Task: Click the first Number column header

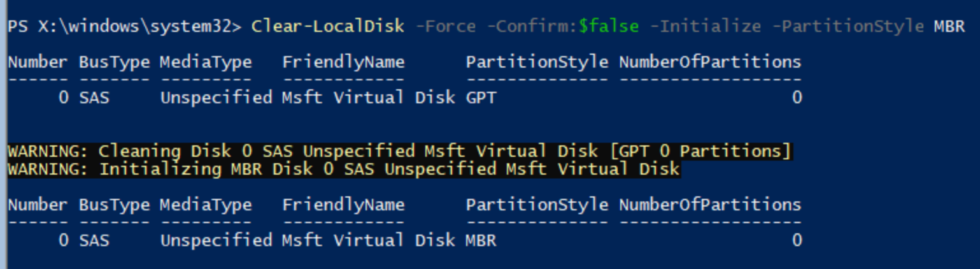Action: (38, 62)
